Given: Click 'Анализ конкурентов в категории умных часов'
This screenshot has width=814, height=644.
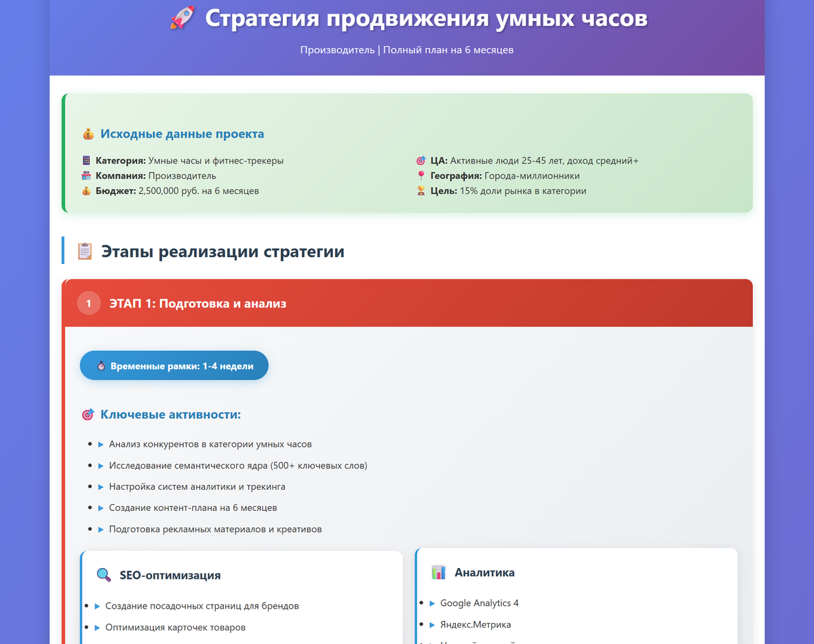Looking at the screenshot, I should coord(210,444).
